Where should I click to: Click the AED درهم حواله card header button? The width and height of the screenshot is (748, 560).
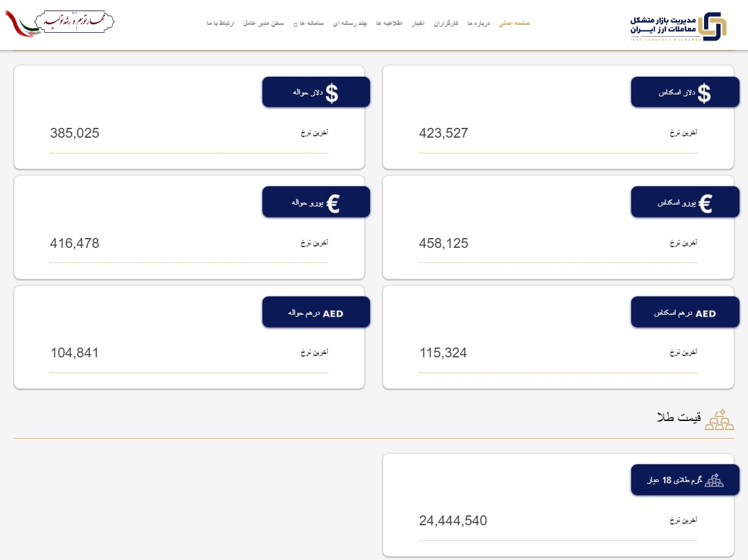click(316, 312)
